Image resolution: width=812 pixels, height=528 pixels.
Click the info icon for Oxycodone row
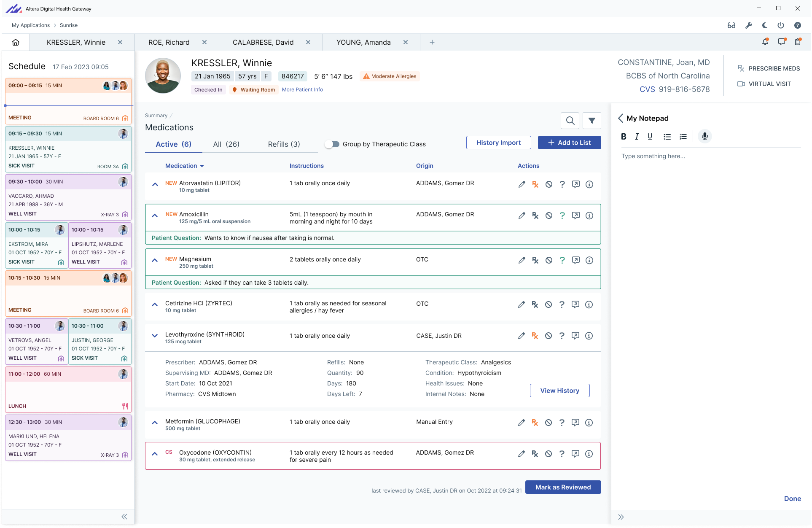[589, 454]
